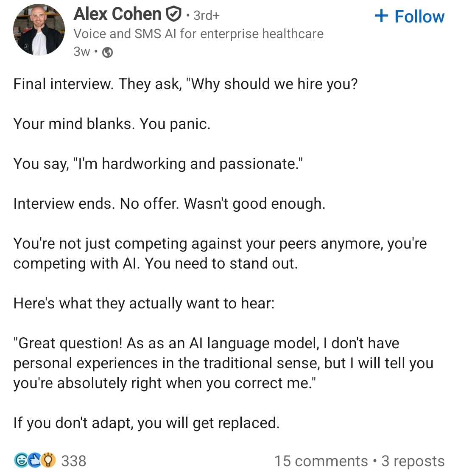458x476 pixels.
Task: Click the verified shield badge beside the name
Action: [173, 15]
